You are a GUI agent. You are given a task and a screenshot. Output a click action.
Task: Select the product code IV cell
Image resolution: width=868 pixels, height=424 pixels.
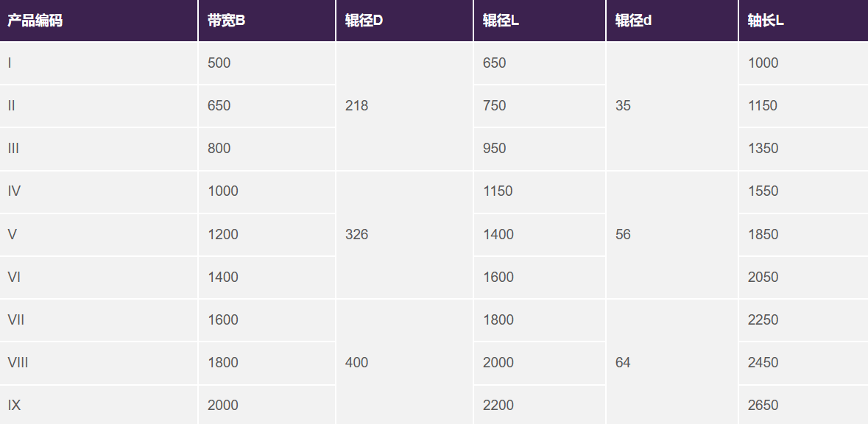tap(99, 191)
